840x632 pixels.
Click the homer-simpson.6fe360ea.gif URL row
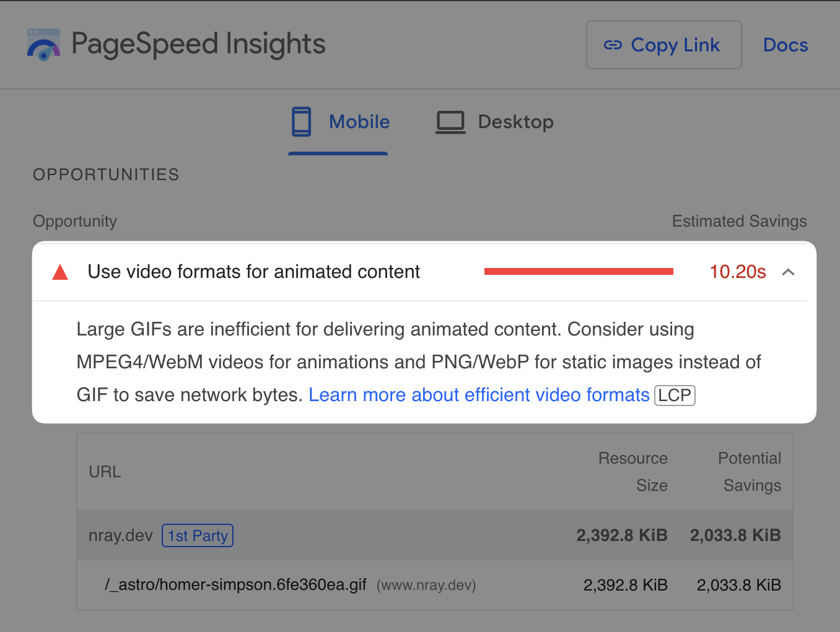pyautogui.click(x=435, y=585)
